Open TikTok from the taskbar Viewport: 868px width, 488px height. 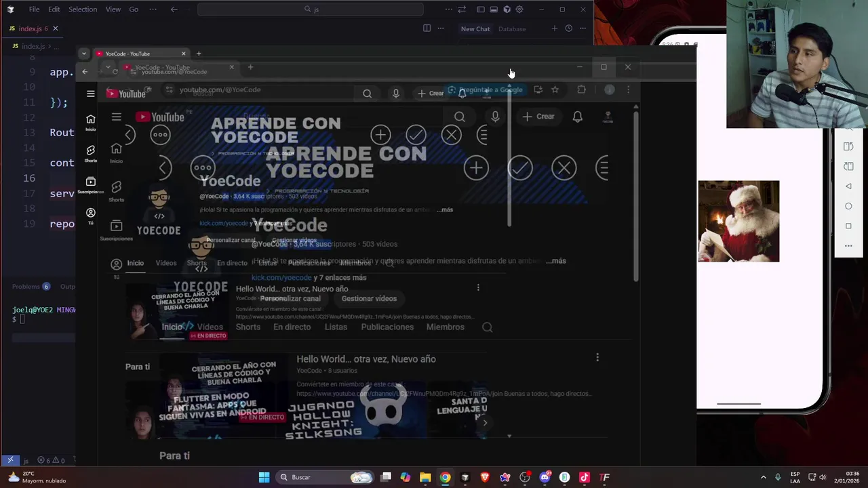click(585, 477)
